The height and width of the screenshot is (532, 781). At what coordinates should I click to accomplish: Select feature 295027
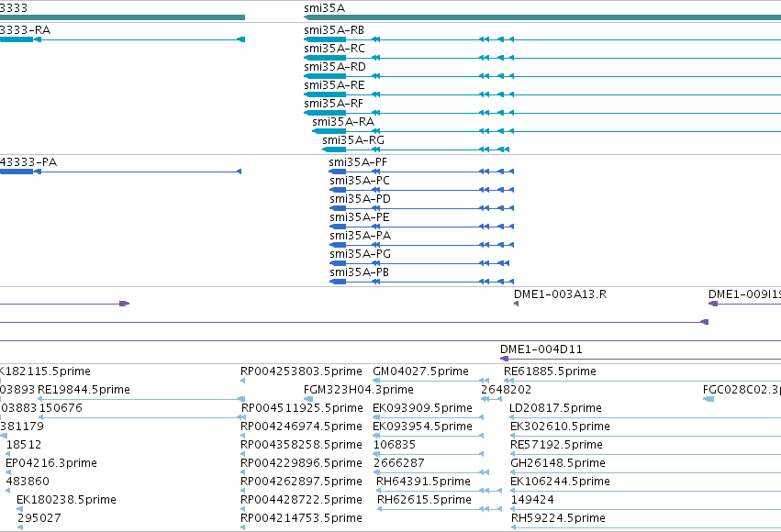tap(39, 518)
